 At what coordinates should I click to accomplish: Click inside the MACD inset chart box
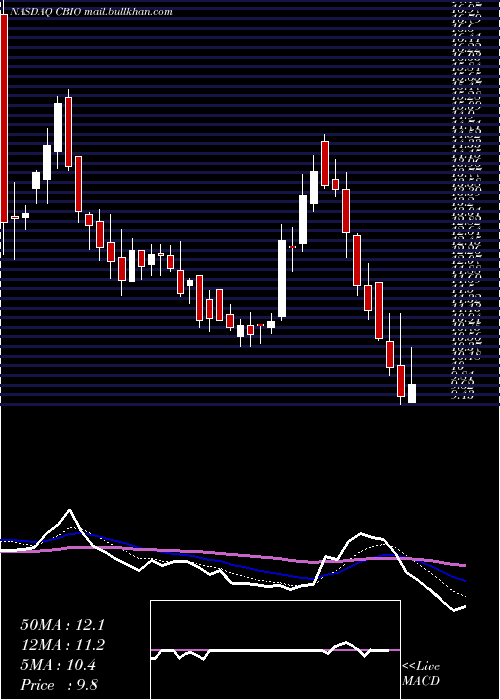pyautogui.click(x=275, y=650)
